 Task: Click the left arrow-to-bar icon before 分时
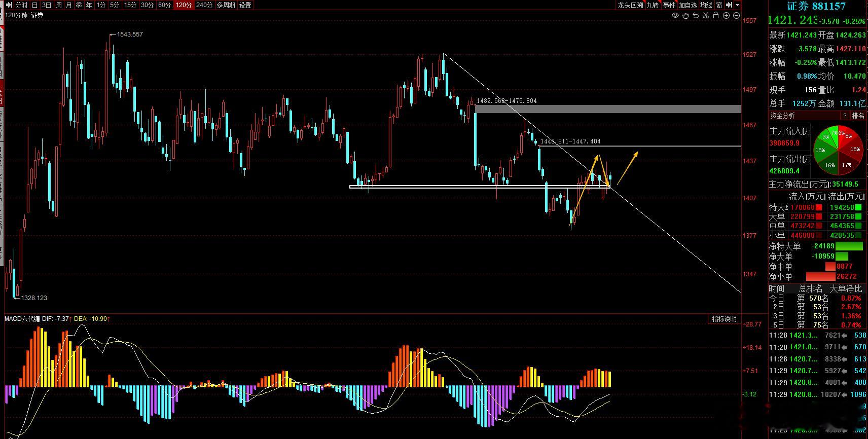[x=9, y=5]
